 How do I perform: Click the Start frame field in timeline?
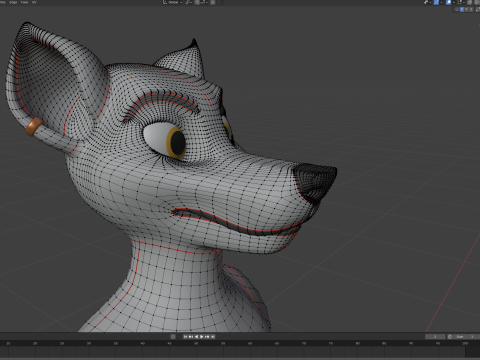click(464, 337)
